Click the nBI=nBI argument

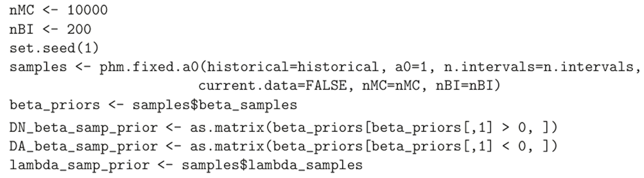[x=465, y=86]
